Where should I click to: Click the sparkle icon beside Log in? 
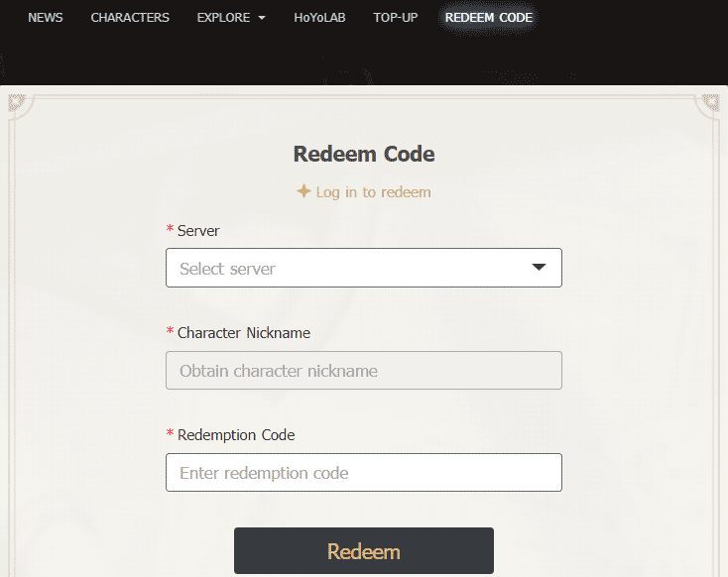tap(303, 191)
